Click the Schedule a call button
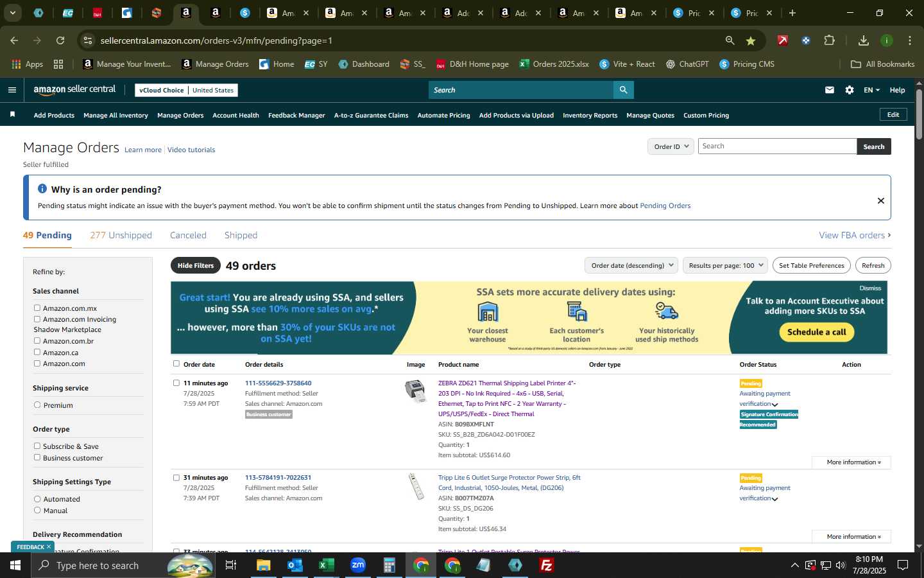 coord(816,332)
